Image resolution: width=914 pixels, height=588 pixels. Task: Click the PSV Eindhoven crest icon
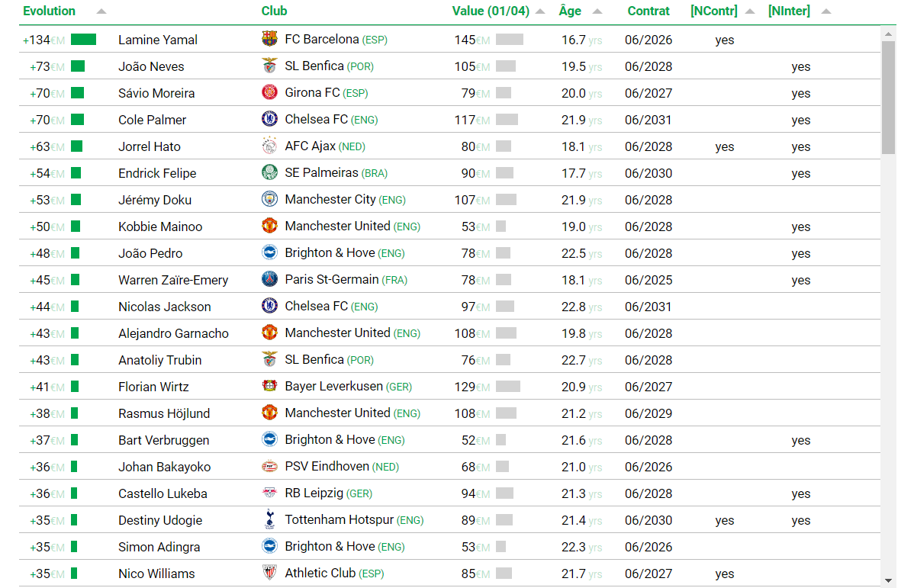(269, 466)
